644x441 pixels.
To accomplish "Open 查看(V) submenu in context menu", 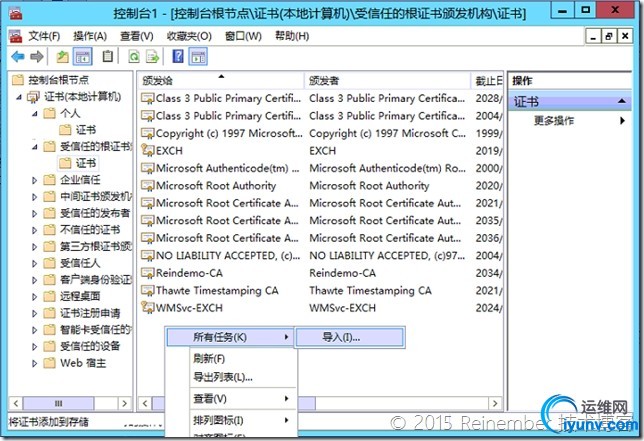I will 242,398.
